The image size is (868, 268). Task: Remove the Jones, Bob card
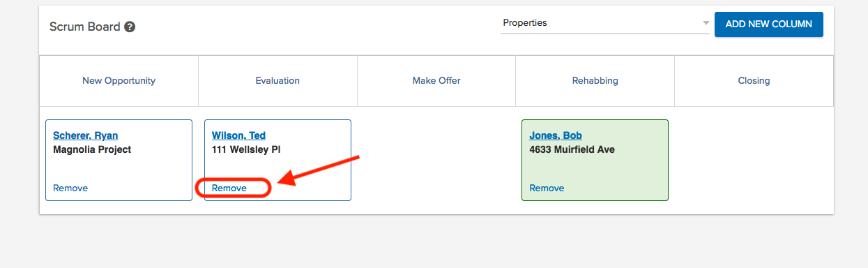(547, 188)
